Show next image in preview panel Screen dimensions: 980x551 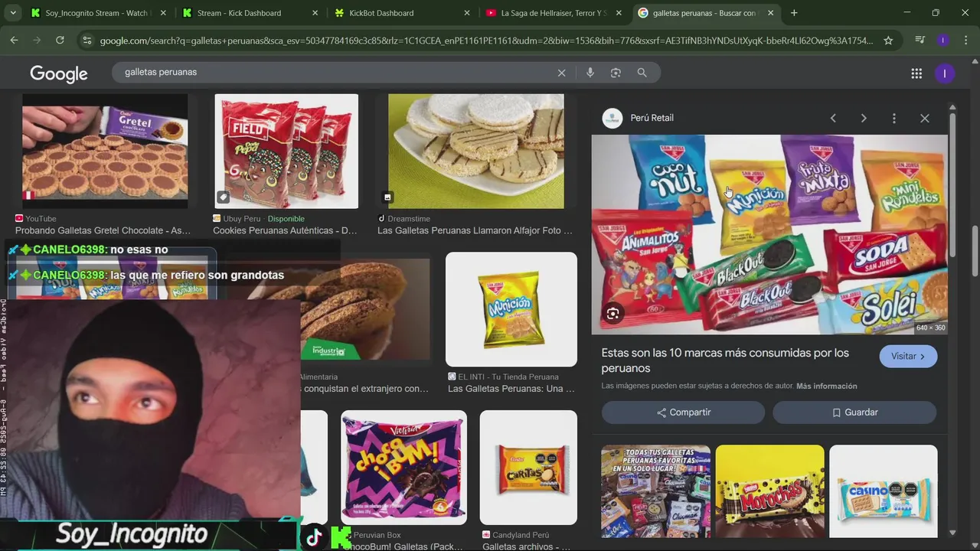click(864, 118)
